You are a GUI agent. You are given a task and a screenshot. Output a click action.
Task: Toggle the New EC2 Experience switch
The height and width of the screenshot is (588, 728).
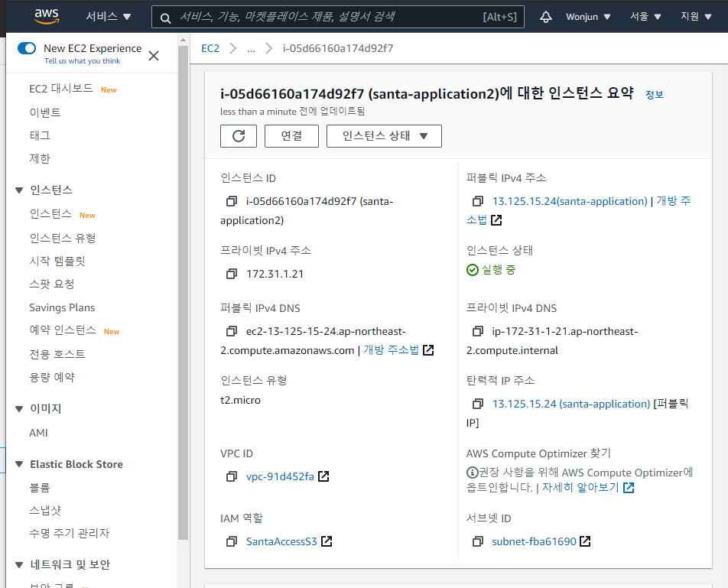coord(27,48)
